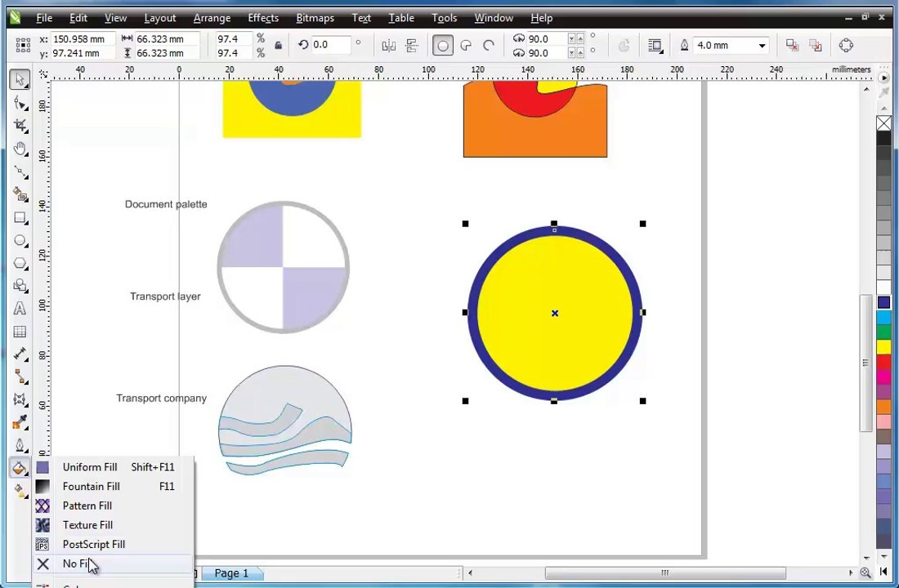Pick the yellow swatch in palette
The height and width of the screenshot is (588, 899).
tap(883, 347)
